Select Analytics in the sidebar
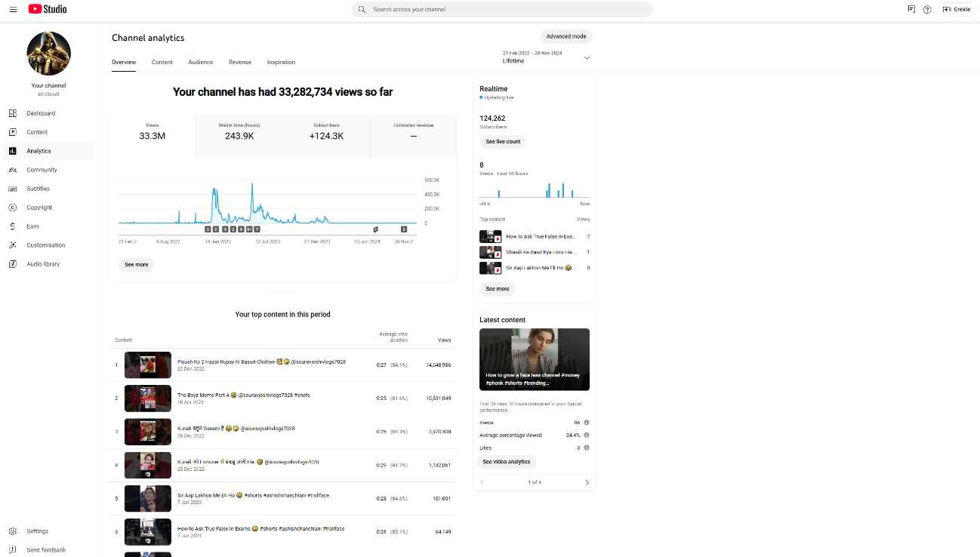Screen dimensions: 980x557 pos(49,151)
